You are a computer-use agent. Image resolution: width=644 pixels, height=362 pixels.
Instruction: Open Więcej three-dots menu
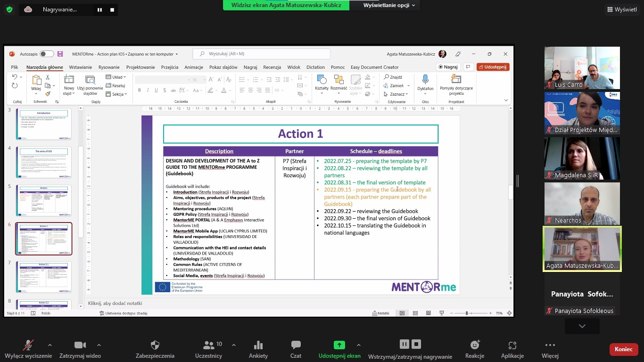[550, 345]
